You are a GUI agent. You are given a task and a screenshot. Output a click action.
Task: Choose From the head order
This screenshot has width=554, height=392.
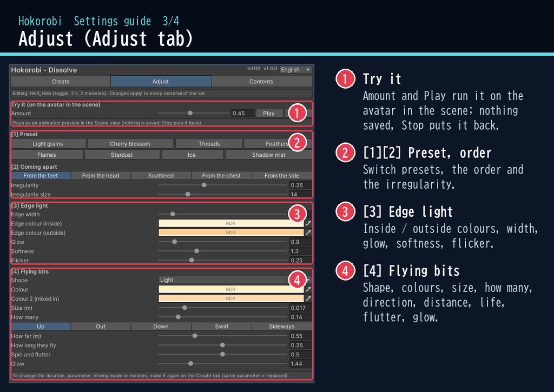coord(101,176)
